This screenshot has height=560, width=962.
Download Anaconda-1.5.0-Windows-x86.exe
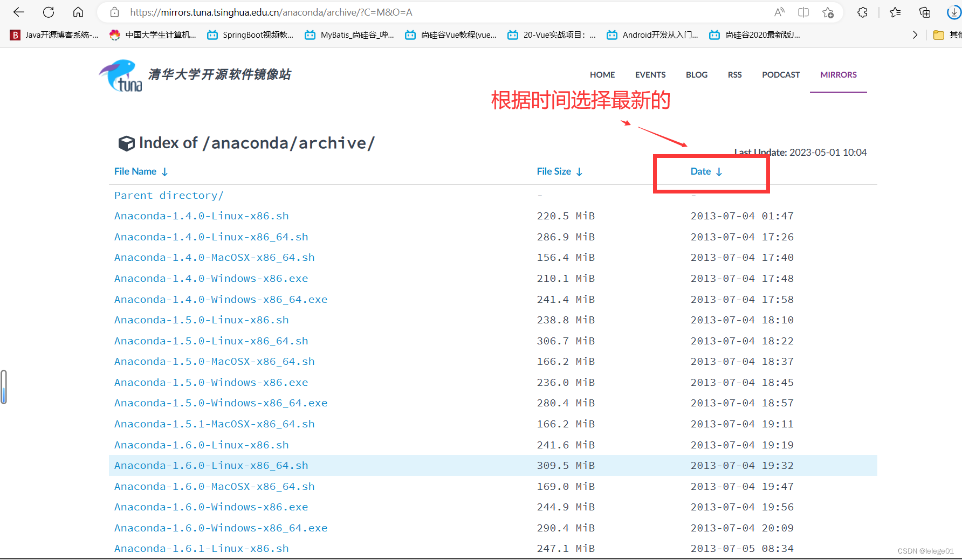point(211,383)
